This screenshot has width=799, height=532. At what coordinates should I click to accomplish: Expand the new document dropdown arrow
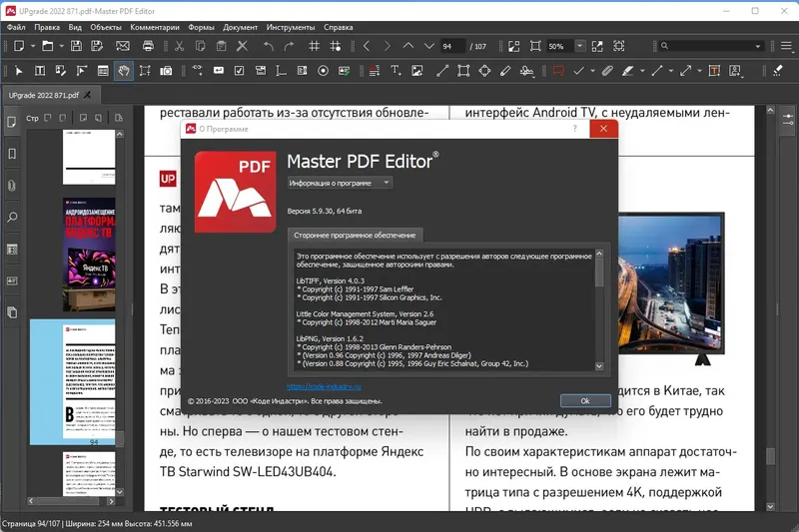coord(33,46)
